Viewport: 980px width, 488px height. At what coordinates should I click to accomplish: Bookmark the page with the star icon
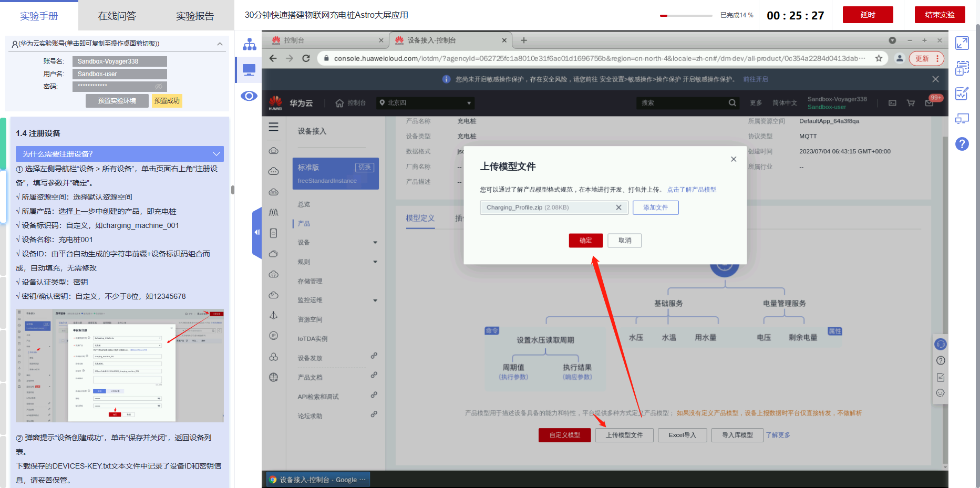pos(879,58)
